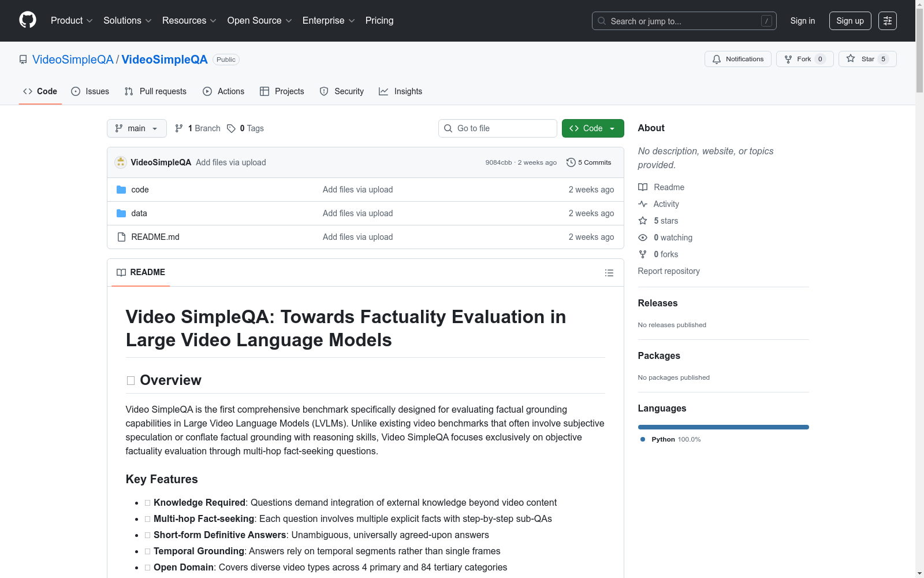The height and width of the screenshot is (578, 924).
Task: Switch to the Code tab
Action: click(x=40, y=91)
